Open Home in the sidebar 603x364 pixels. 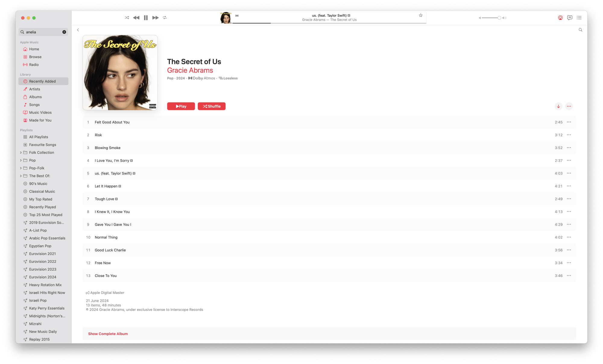tap(43, 49)
